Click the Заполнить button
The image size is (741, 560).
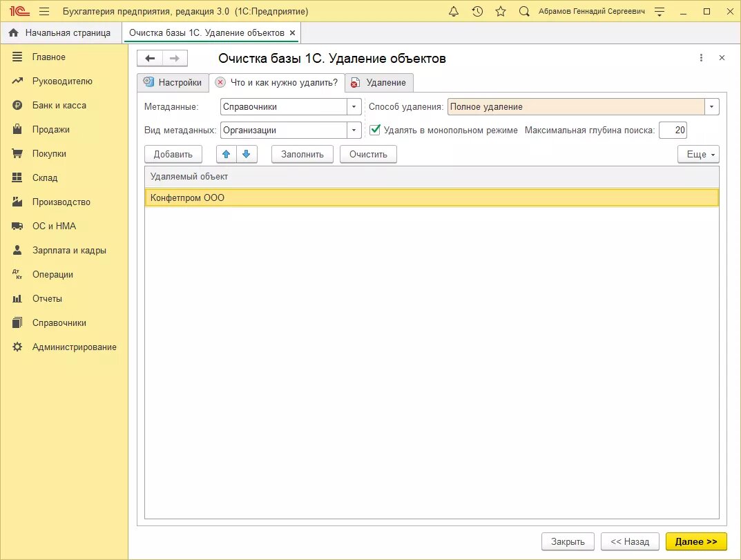pyautogui.click(x=302, y=154)
